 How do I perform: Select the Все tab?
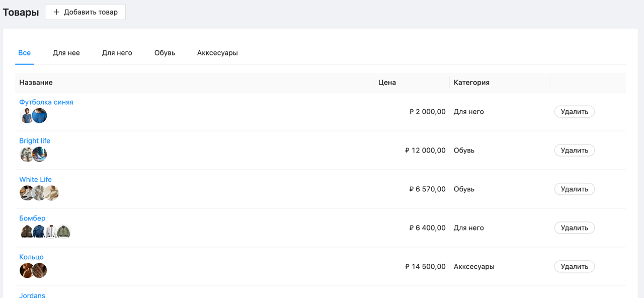25,53
